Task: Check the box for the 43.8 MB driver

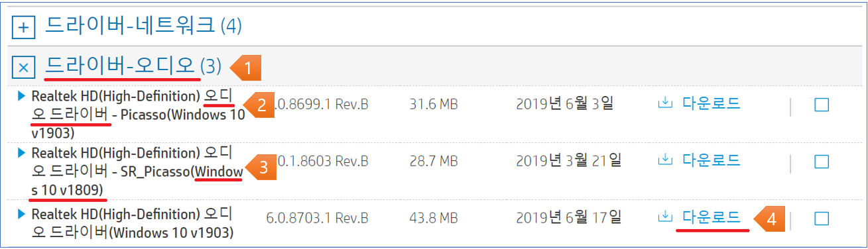Action: 821,219
